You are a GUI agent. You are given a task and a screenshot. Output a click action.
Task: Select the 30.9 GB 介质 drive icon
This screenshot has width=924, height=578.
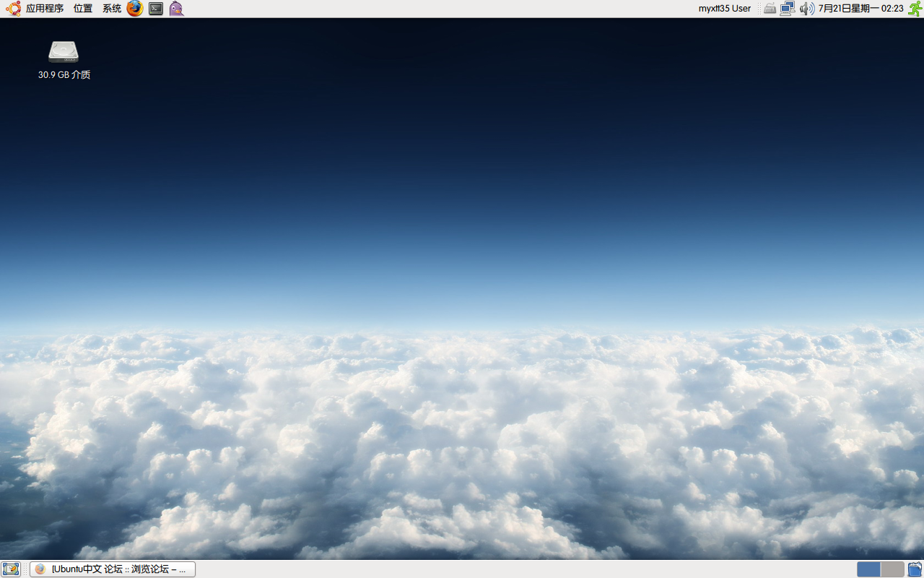click(64, 59)
